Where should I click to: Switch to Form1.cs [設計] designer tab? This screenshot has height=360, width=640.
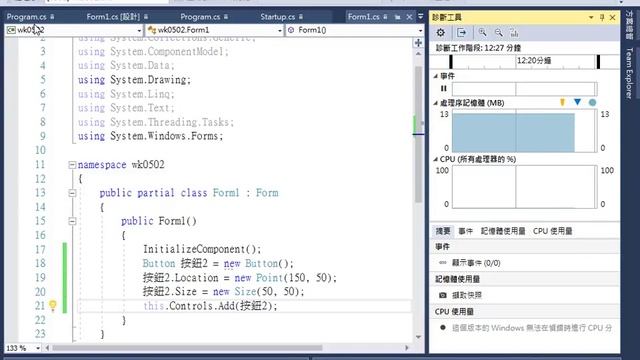pyautogui.click(x=113, y=17)
